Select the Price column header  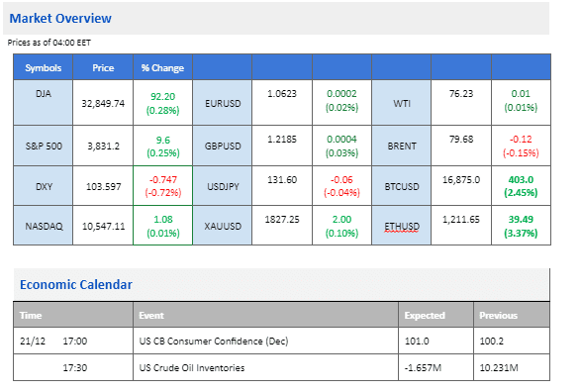(103, 67)
